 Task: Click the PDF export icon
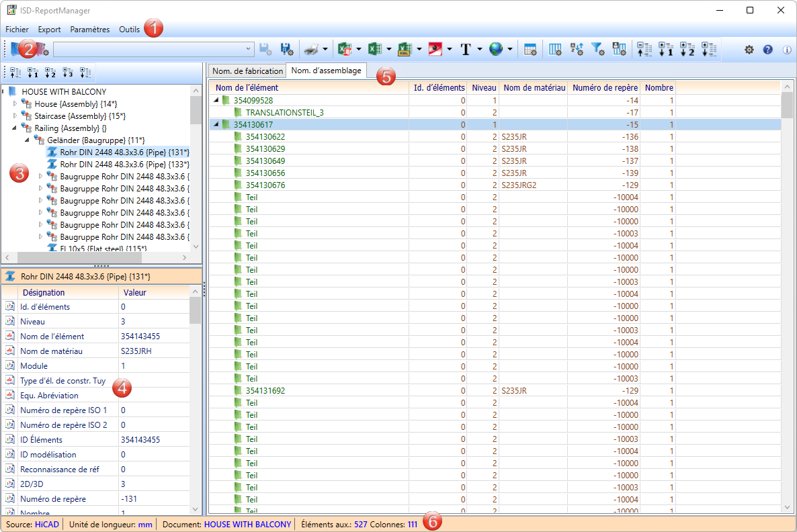tap(435, 49)
